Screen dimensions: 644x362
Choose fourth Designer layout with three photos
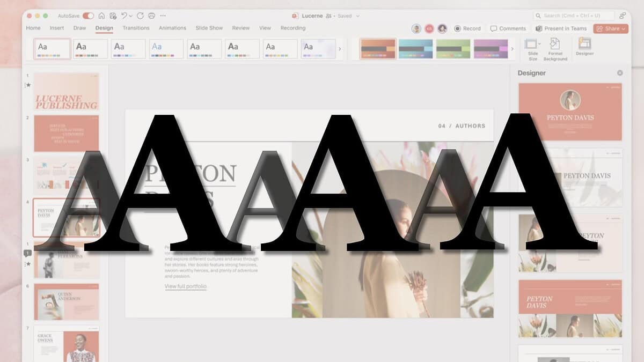570,308
